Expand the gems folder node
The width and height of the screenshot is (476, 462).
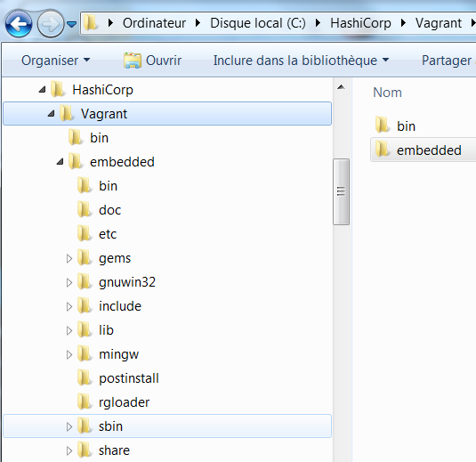tap(69, 258)
